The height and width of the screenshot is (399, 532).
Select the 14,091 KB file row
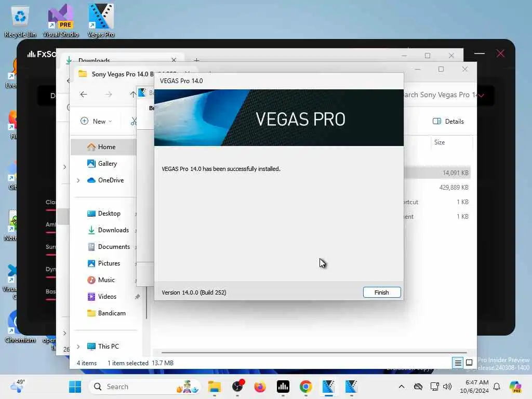pos(437,172)
